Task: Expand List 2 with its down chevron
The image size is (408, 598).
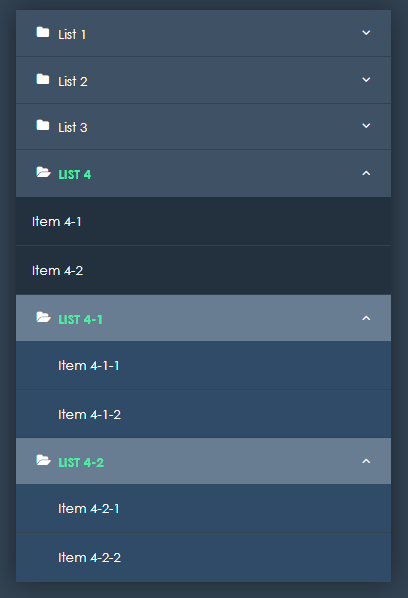Action: point(366,80)
